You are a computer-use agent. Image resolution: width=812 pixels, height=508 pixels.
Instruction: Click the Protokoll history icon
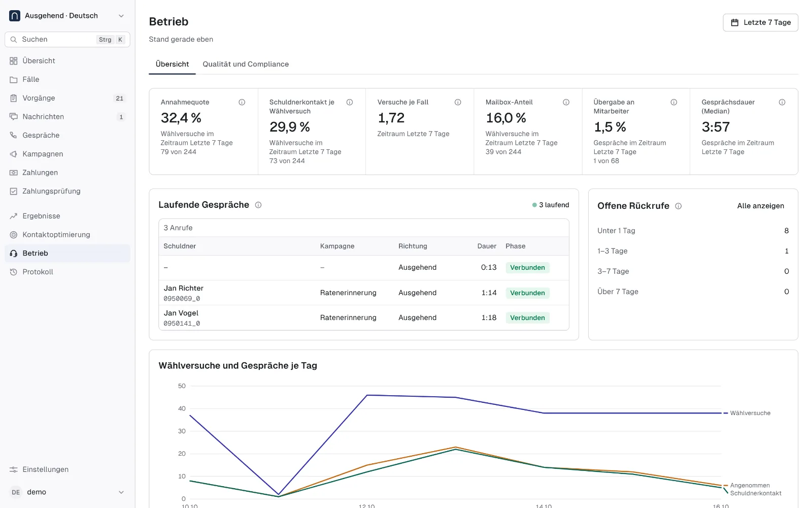coord(14,272)
